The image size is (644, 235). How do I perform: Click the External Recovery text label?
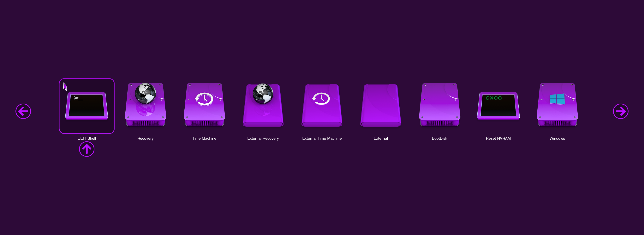tap(263, 138)
